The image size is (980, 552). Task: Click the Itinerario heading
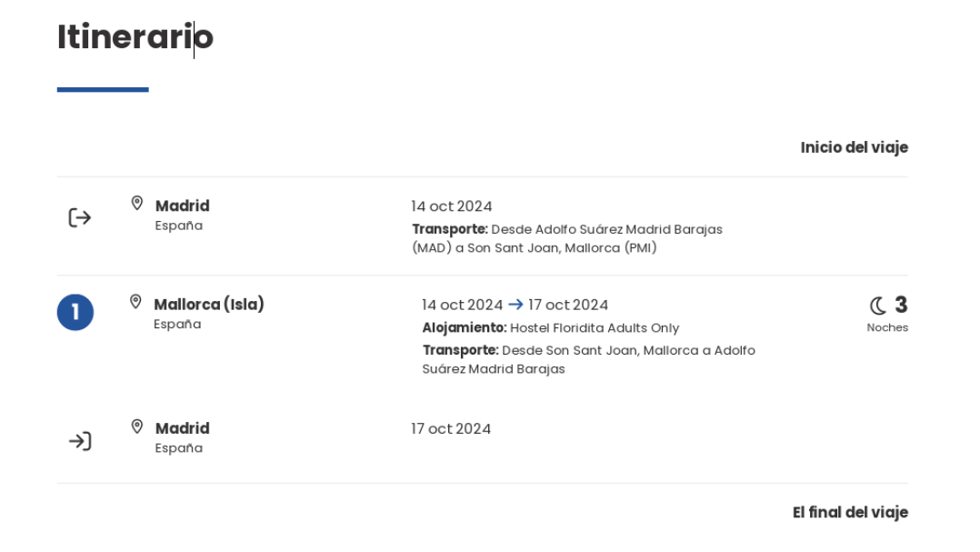point(135,37)
